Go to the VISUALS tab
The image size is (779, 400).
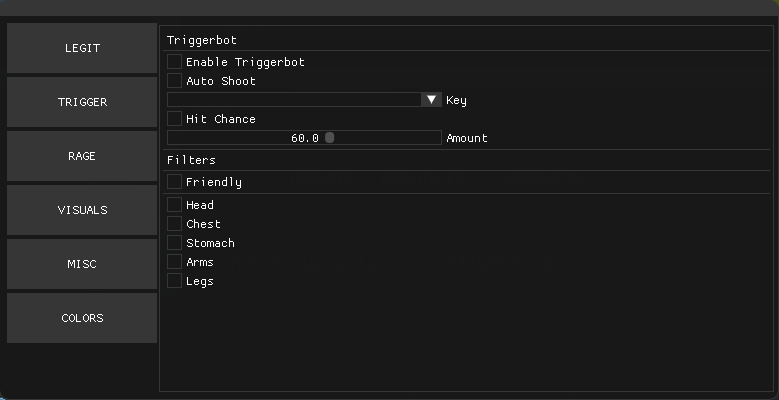pos(82,210)
